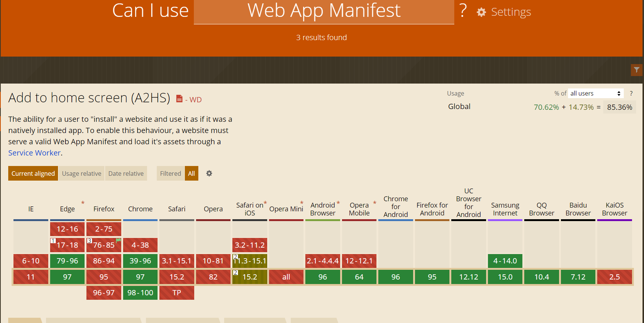Click the Opera column header
The width and height of the screenshot is (644, 323).
213,209
